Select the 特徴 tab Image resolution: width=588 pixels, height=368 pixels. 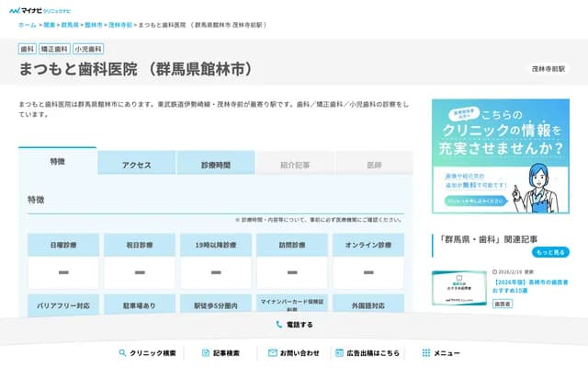pyautogui.click(x=57, y=162)
